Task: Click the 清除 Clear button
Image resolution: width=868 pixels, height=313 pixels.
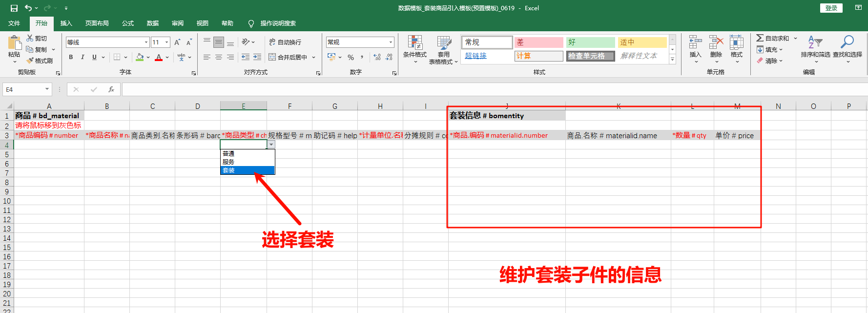Action: click(x=770, y=61)
